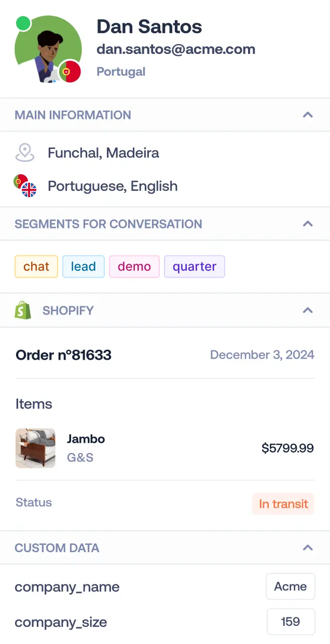
Task: Edit the company_name value Acme
Action: coord(291,586)
